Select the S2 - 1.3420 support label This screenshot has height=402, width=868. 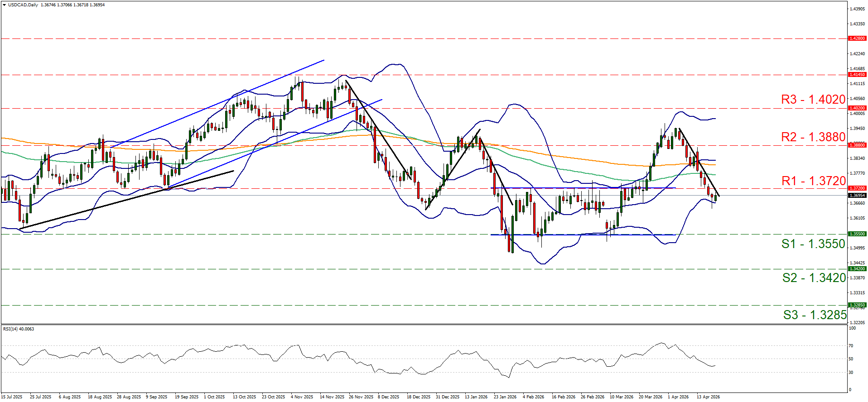[x=814, y=278]
